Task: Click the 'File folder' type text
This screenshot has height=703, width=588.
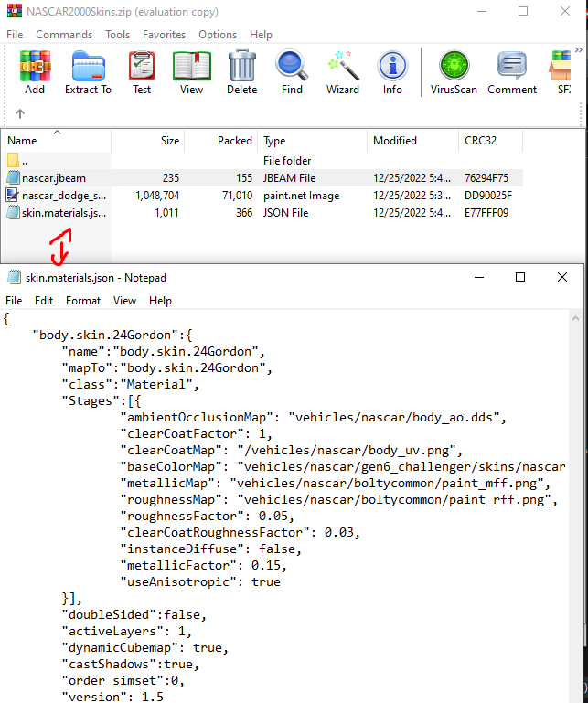Action: pos(287,161)
